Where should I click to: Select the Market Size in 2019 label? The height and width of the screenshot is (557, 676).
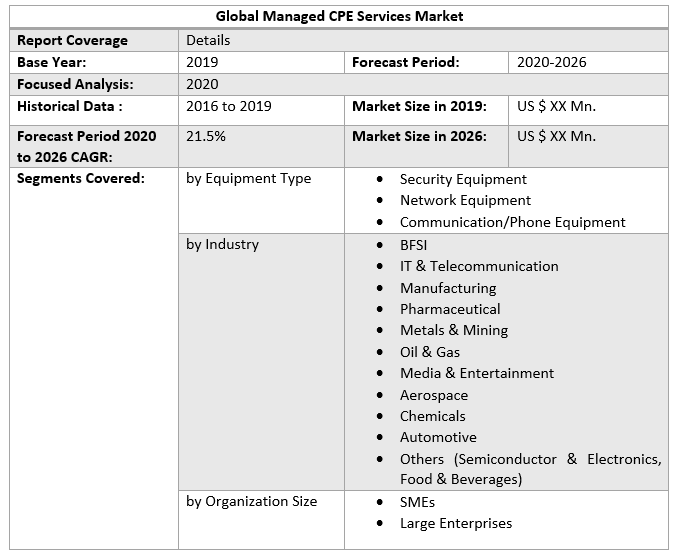420,106
